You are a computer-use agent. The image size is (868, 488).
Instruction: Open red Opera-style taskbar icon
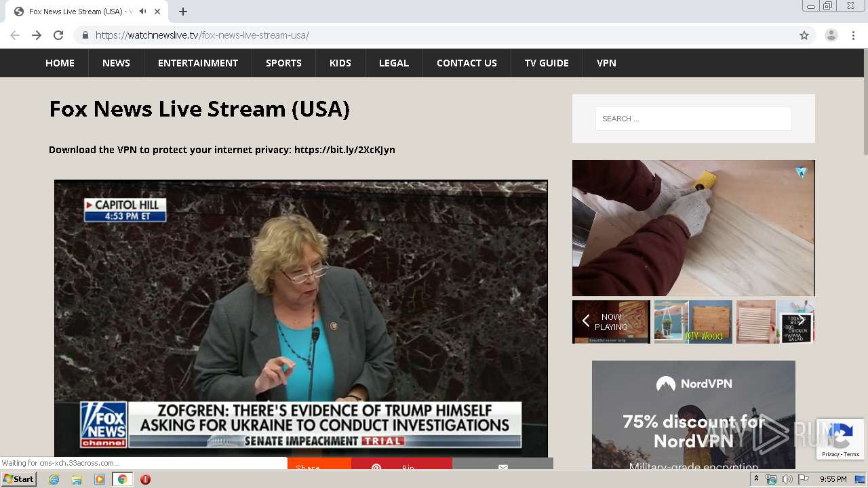145,479
